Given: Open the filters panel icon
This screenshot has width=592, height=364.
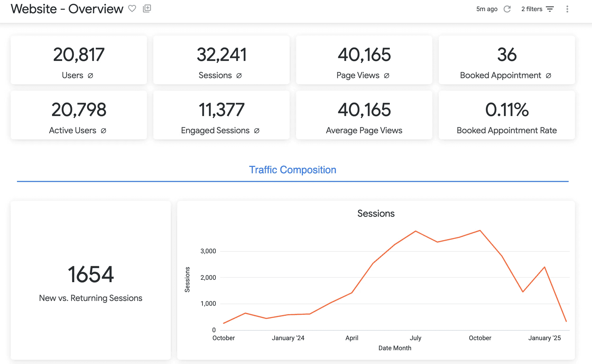Looking at the screenshot, I should point(550,9).
